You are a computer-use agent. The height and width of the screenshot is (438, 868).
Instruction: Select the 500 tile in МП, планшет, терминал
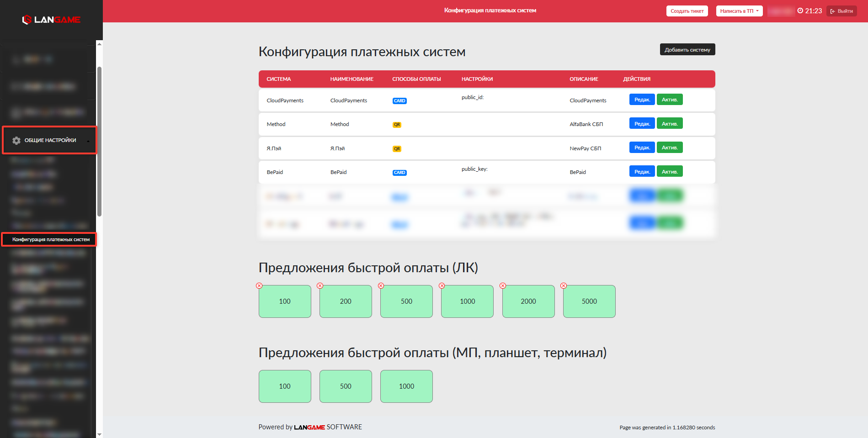pos(346,386)
